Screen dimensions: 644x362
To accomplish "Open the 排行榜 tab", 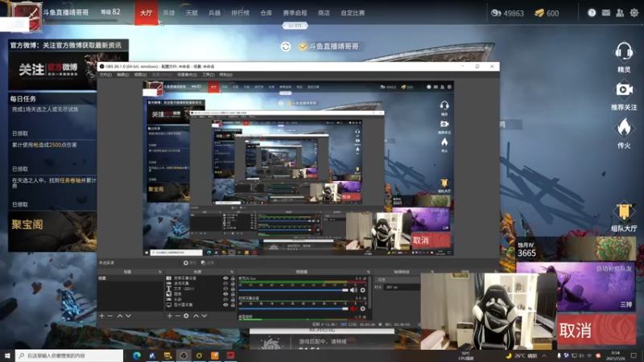I will click(240, 13).
